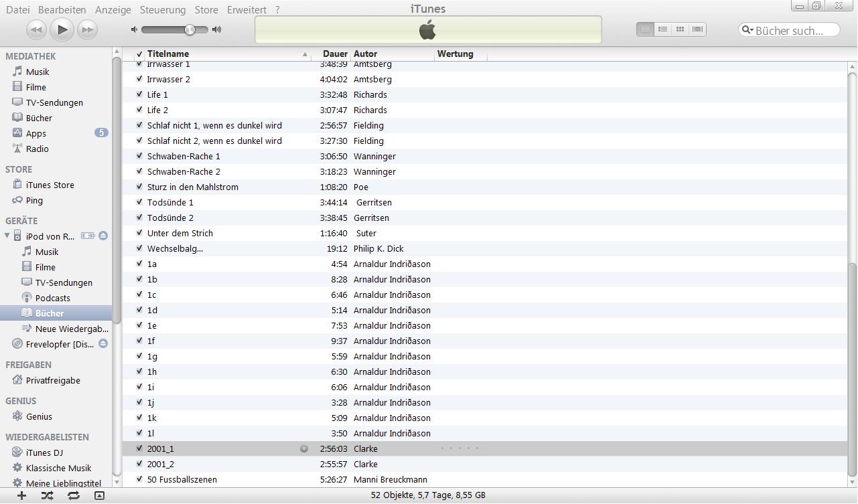Toggle repeat playback

tap(74, 495)
